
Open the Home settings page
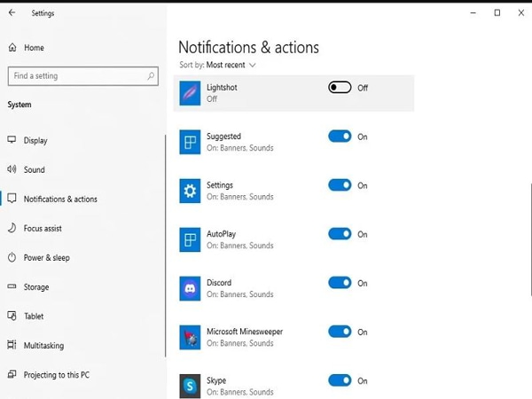pos(34,48)
